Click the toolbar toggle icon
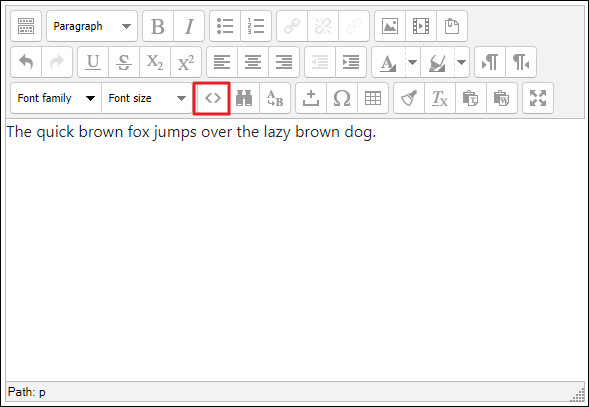The image size is (589, 407). (26, 26)
